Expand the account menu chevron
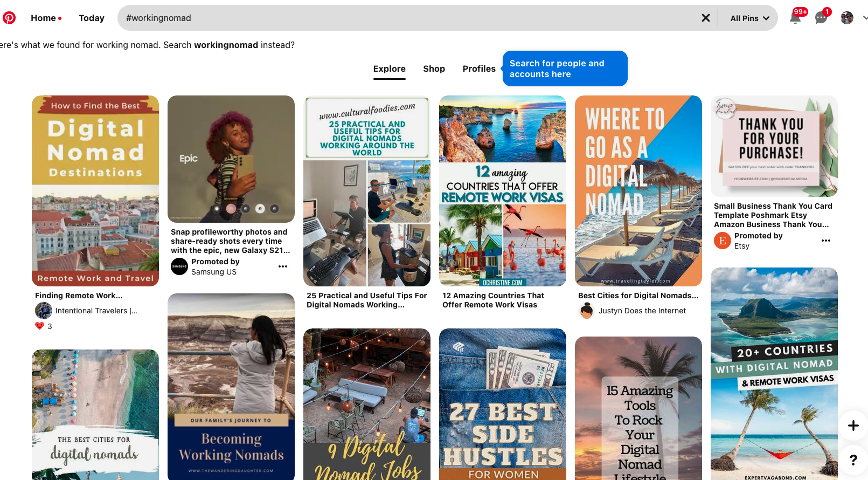The height and width of the screenshot is (480, 868). [x=865, y=18]
